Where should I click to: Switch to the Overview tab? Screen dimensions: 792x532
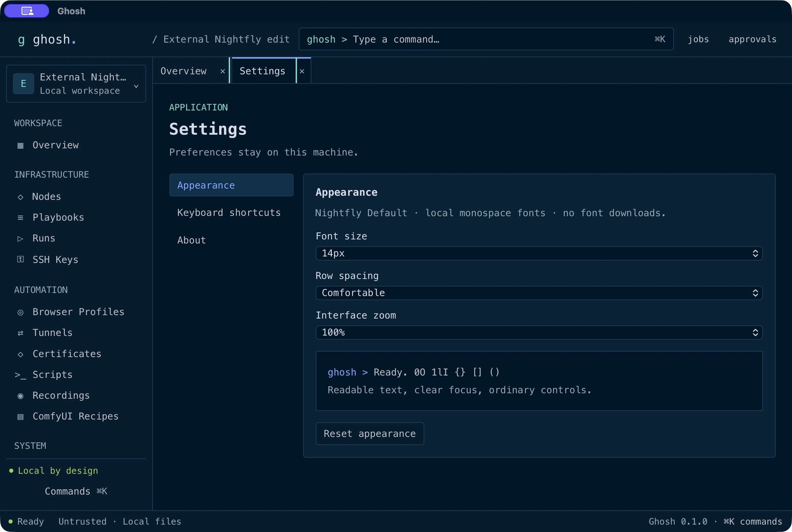183,71
